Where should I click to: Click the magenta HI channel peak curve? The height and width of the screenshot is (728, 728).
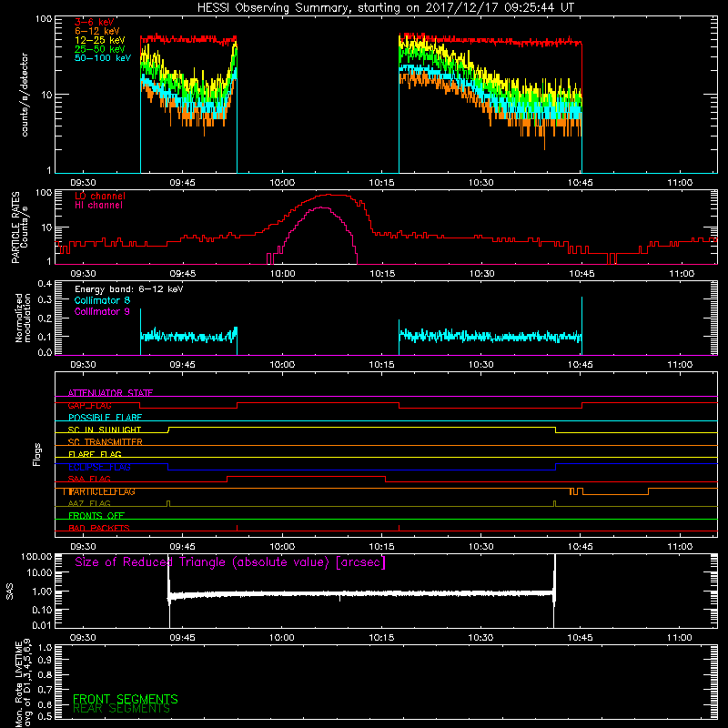(322, 208)
